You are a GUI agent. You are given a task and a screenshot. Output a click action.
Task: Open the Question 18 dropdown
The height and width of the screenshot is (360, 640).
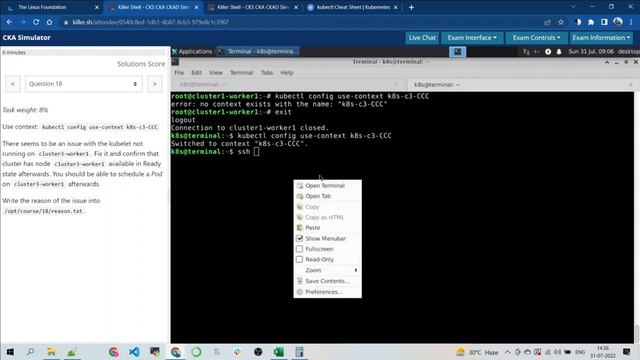(84, 84)
